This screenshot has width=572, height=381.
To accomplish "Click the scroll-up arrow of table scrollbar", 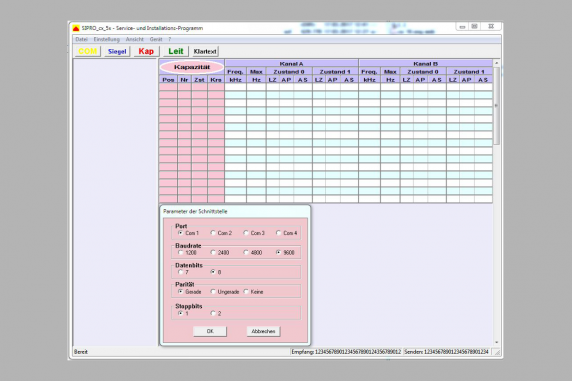I will pos(496,63).
